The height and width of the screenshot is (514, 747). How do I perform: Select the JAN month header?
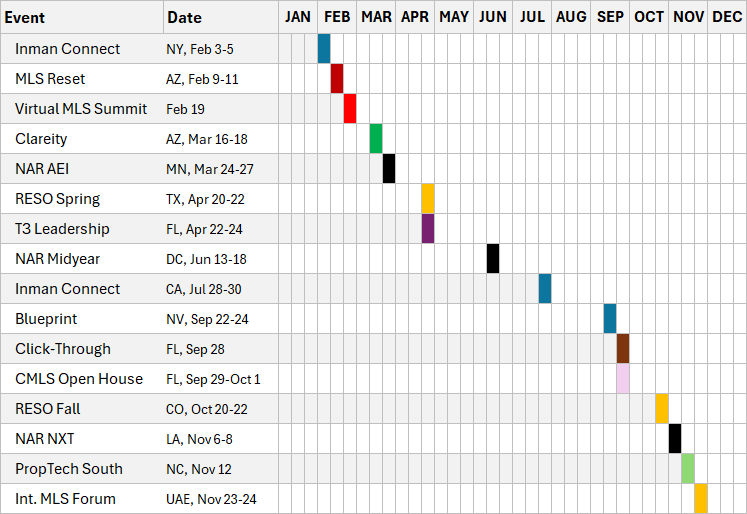pyautogui.click(x=298, y=17)
